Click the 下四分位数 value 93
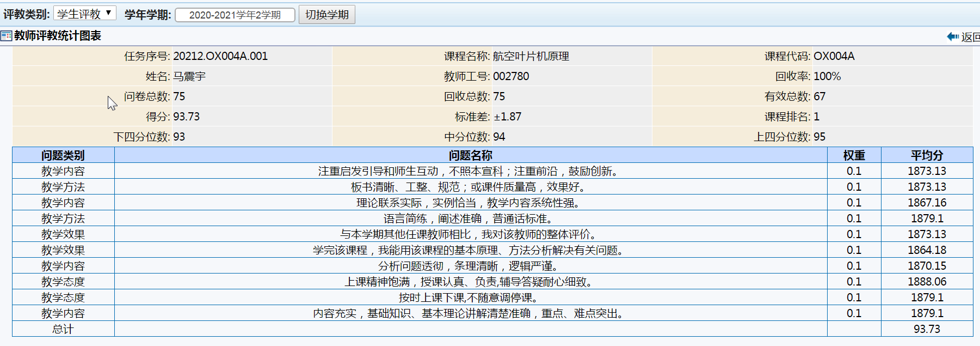Viewport: 980px width, 346px height. click(179, 137)
